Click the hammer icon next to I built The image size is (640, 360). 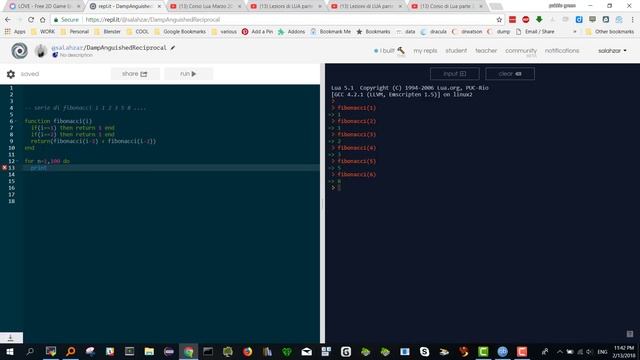401,50
